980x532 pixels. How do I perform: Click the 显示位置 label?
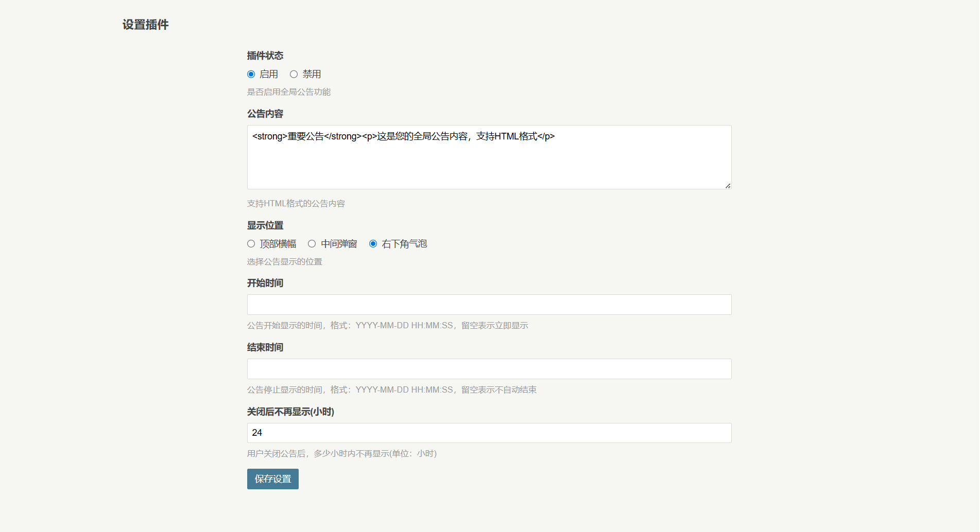265,225
